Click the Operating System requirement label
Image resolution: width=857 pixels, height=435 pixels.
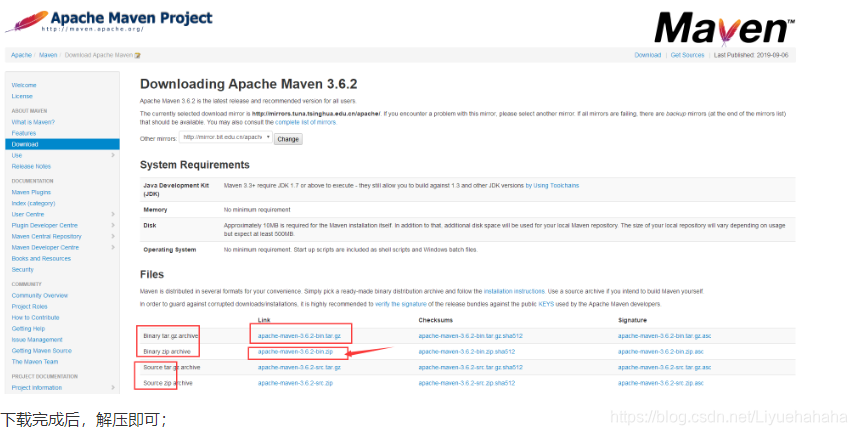pyautogui.click(x=169, y=250)
